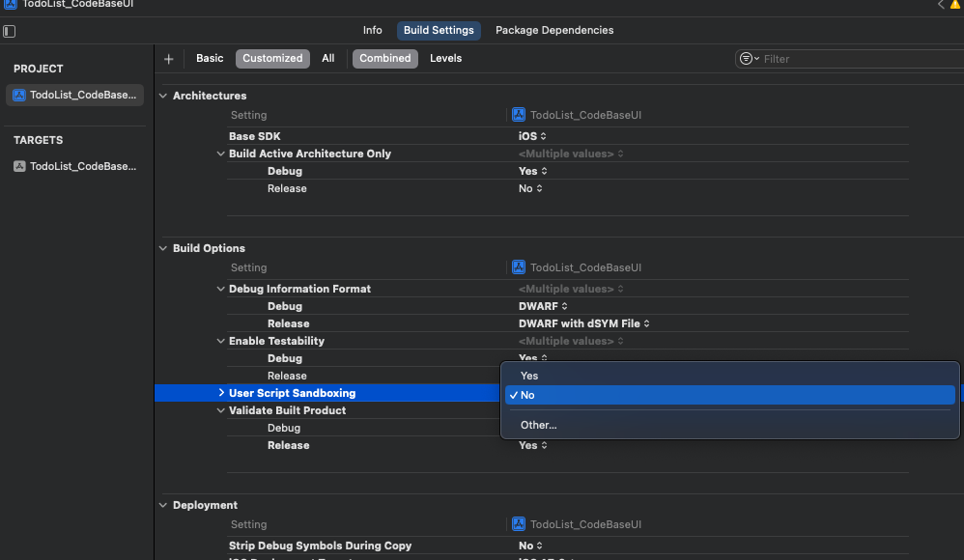
Task: Collapse Enable Testability row
Action: pyautogui.click(x=220, y=341)
